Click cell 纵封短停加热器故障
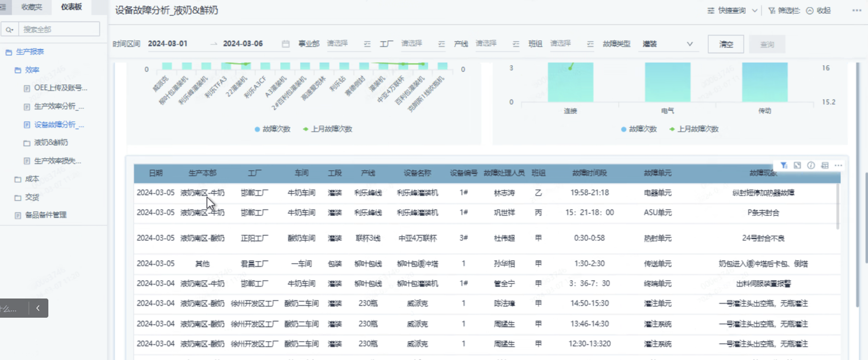868x360 pixels. click(x=763, y=193)
